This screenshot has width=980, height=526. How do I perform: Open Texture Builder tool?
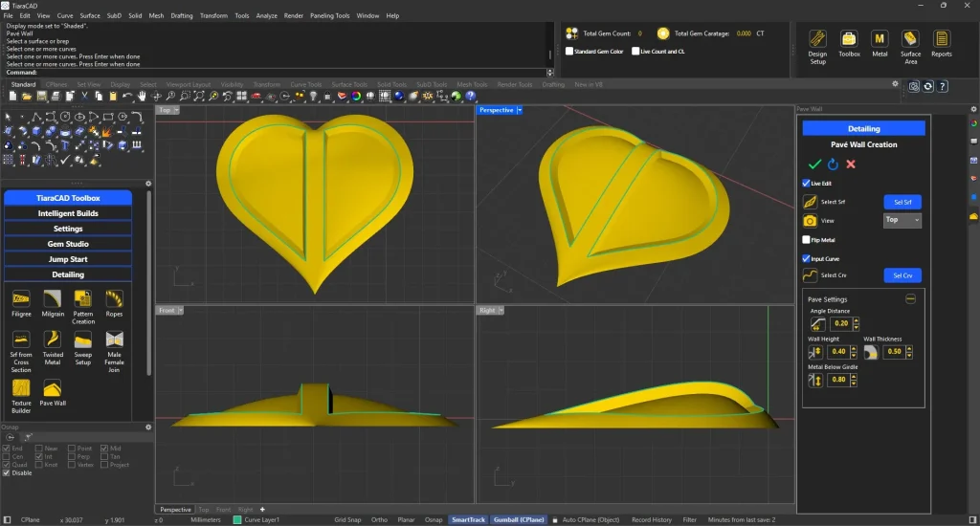[x=21, y=388]
